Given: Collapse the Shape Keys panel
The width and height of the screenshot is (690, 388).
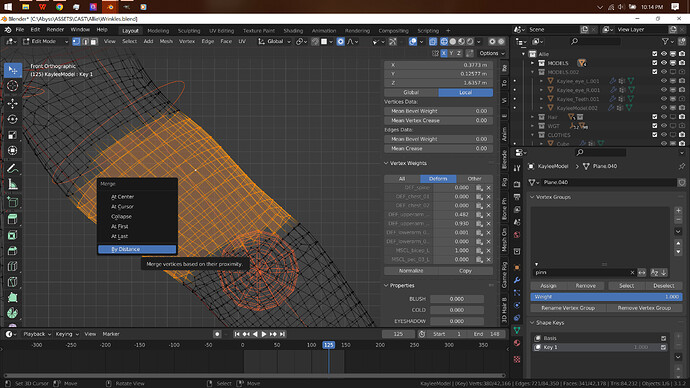Looking at the screenshot, I should tap(532, 322).
